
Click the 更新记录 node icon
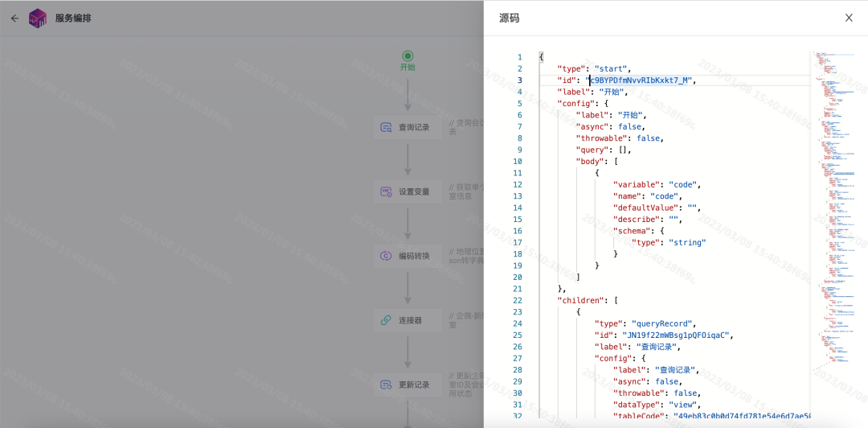click(387, 385)
